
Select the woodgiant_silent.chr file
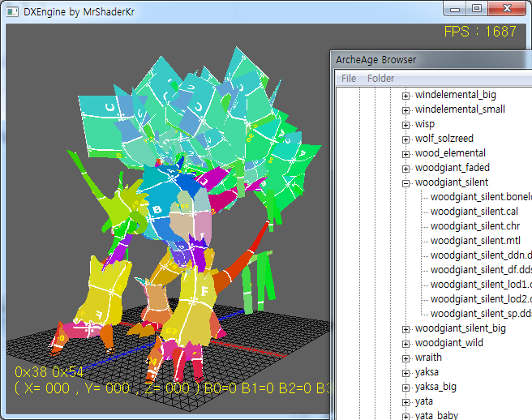pyautogui.click(x=475, y=226)
